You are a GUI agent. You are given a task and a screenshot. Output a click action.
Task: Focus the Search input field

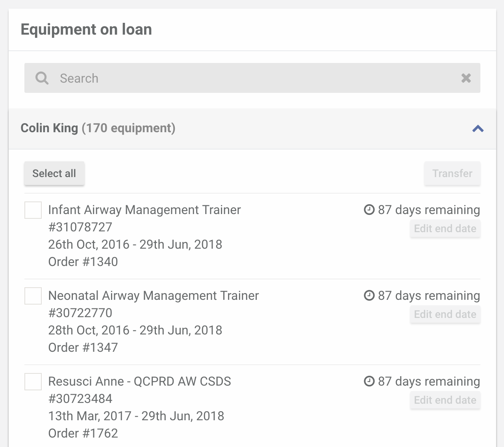(x=252, y=78)
